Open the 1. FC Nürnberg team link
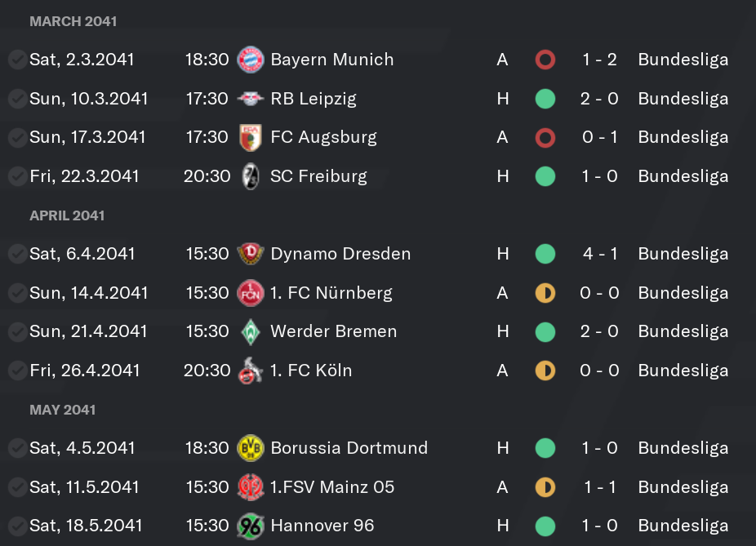 tap(331, 293)
